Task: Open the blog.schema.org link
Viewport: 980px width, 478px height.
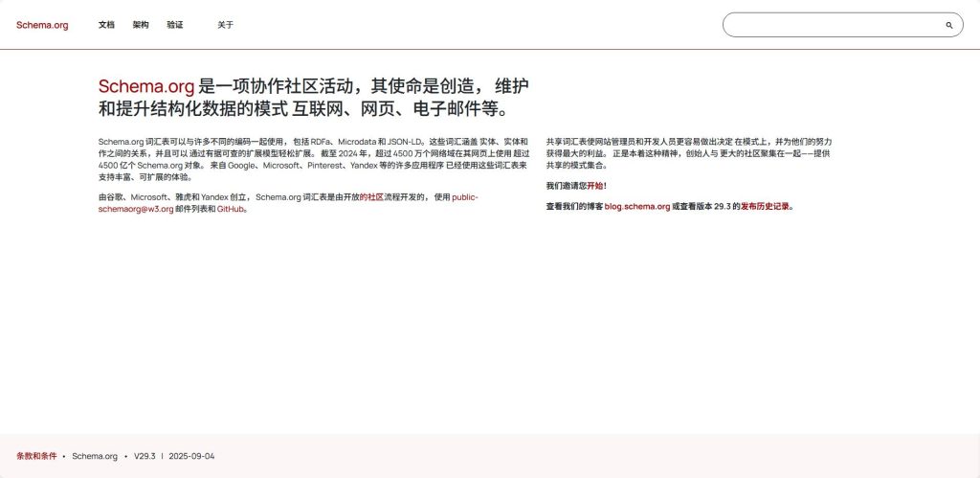Action: pos(636,207)
